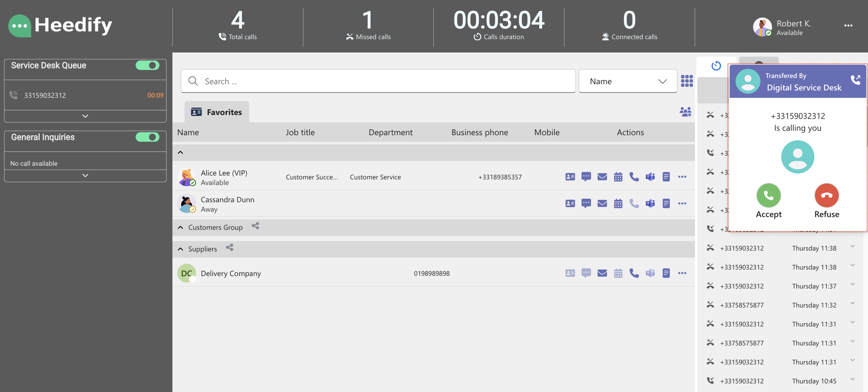Select history call +33758575877 Thursday 11:32

pyautogui.click(x=781, y=305)
